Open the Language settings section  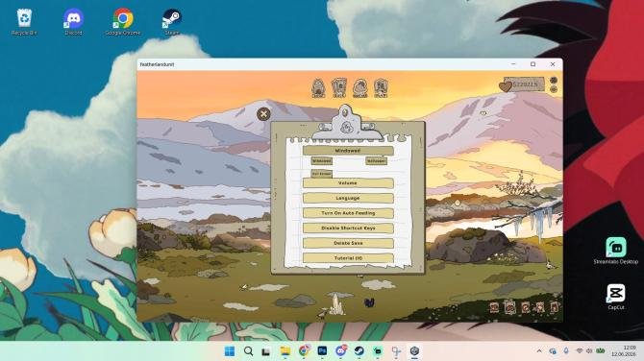348,198
